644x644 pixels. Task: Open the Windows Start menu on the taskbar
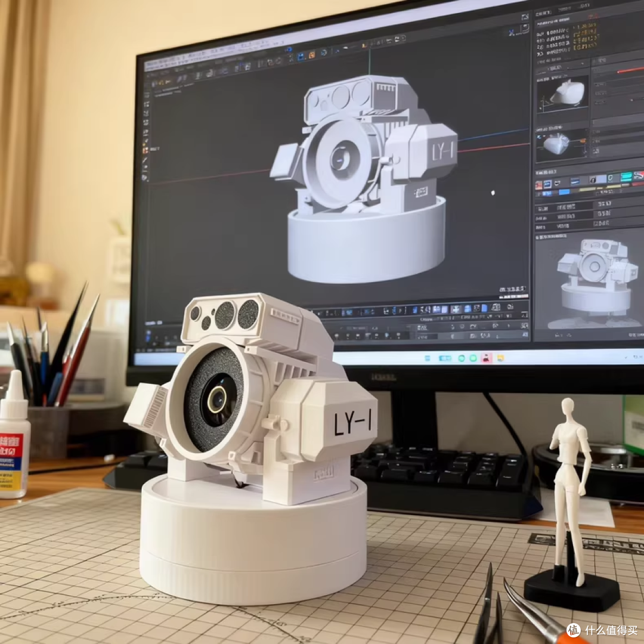[428, 358]
